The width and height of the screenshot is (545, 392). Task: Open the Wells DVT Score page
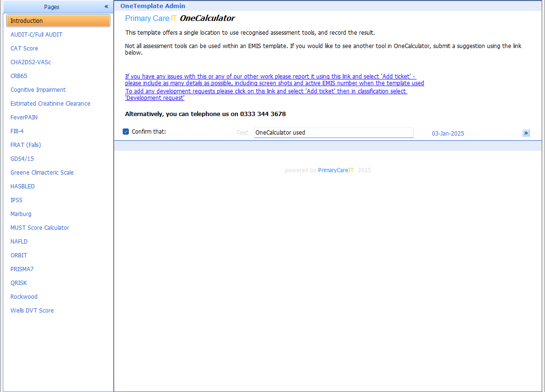pyautogui.click(x=32, y=311)
